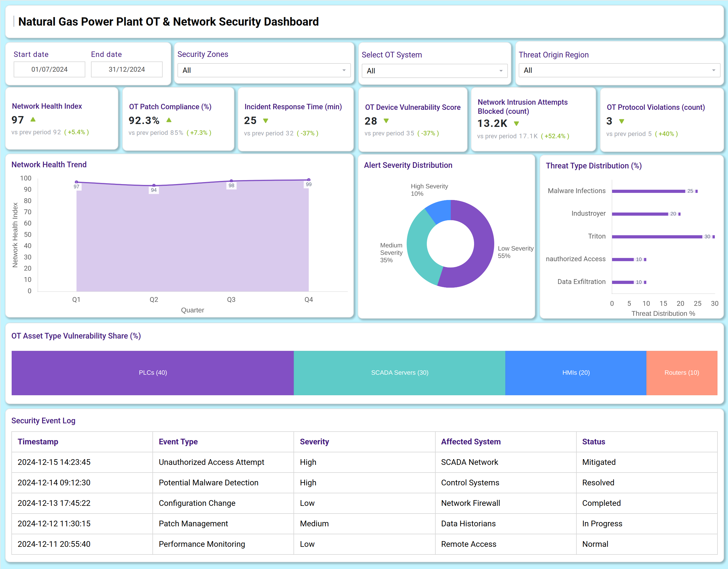Expand the Select OT System dropdown
728x569 pixels.
pos(434,71)
